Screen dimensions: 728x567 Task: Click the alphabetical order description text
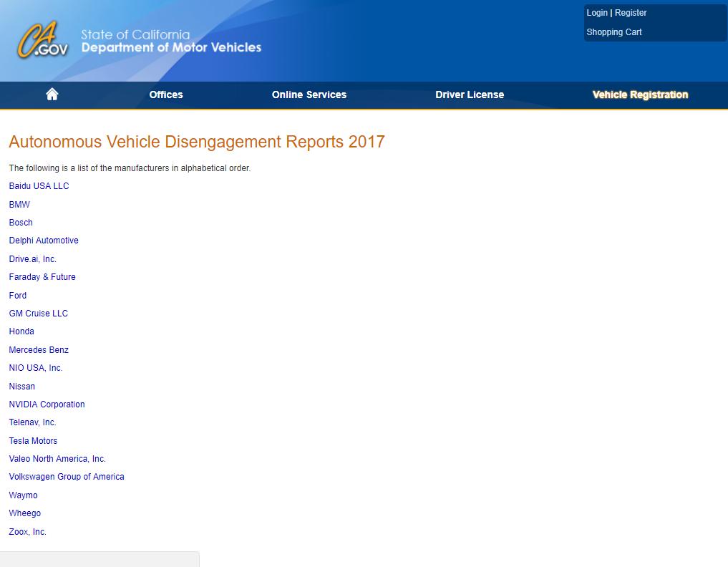[x=130, y=168]
